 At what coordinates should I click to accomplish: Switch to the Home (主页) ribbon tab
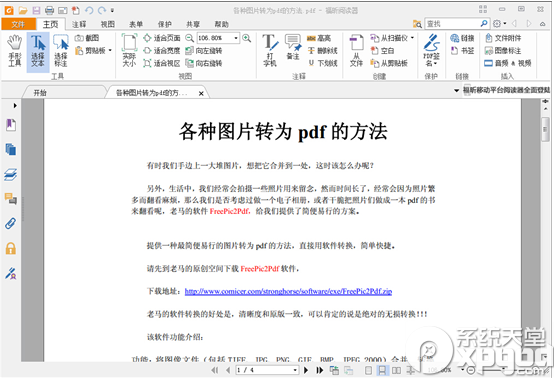tap(51, 24)
